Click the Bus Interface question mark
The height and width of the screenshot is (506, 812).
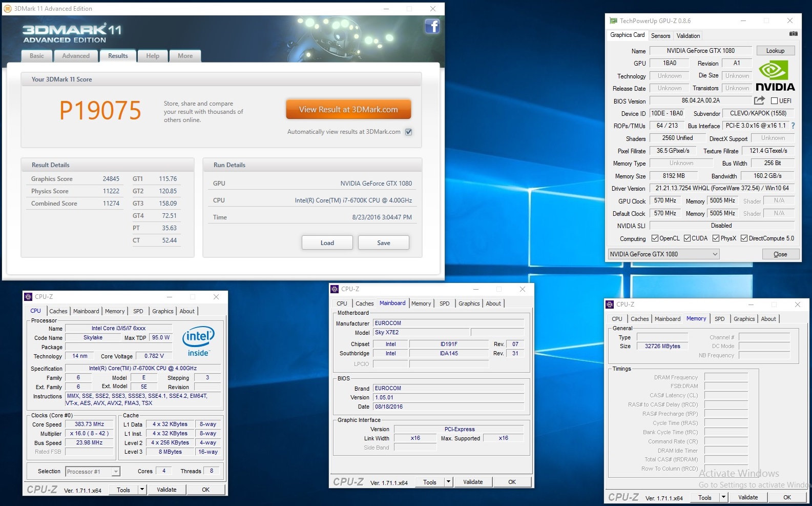[793, 126]
